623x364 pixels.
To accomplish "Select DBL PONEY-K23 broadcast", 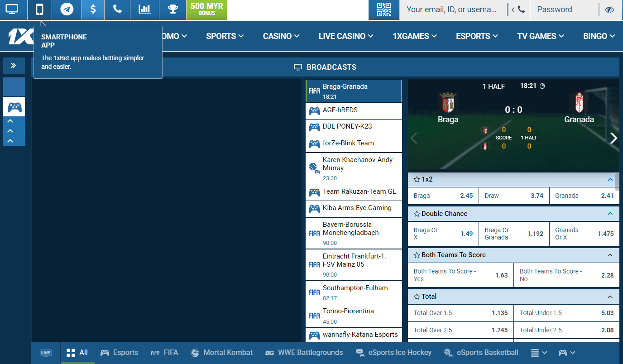I will tap(354, 128).
